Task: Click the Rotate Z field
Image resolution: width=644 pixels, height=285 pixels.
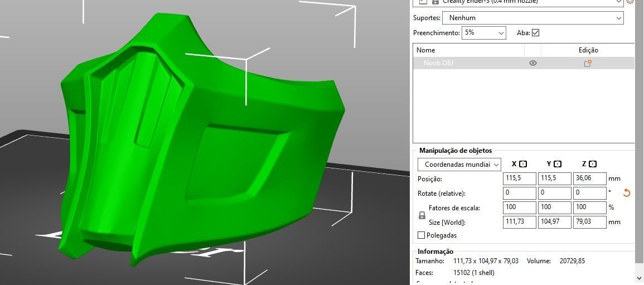Action: 590,193
